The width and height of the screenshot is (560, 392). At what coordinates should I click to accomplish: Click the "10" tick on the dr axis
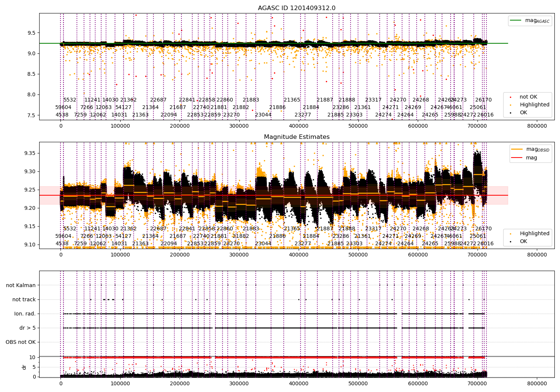pos(32,357)
